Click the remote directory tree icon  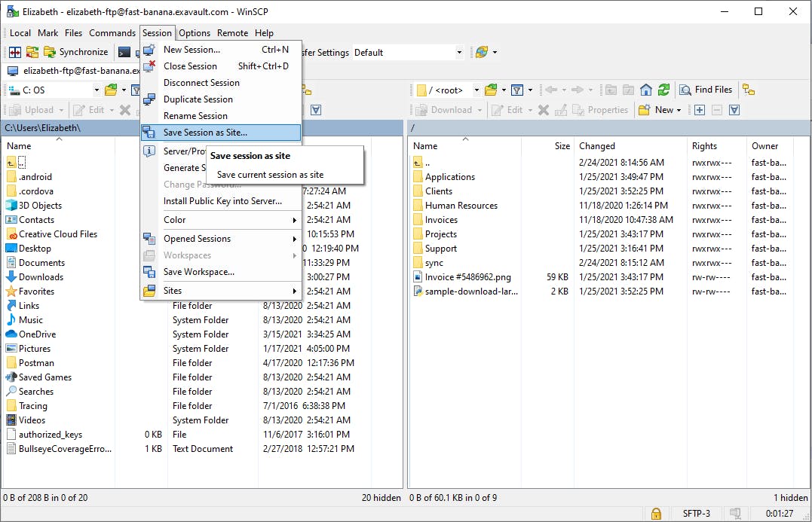coord(749,90)
